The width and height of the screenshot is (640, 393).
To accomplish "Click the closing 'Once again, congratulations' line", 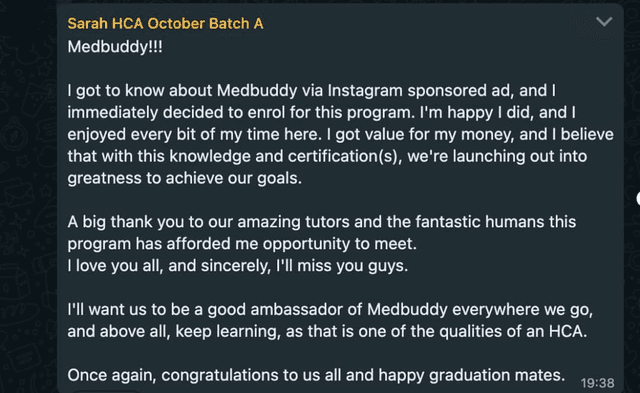I will [x=316, y=375].
